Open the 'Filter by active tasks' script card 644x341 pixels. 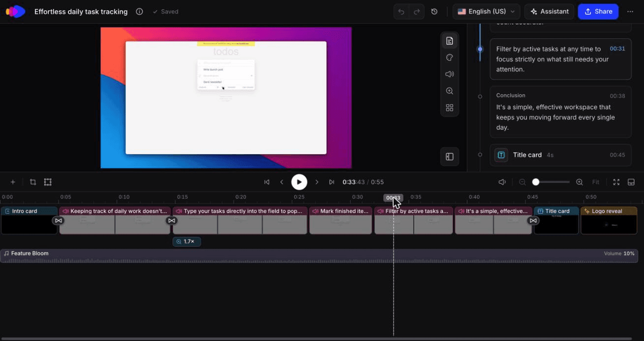coord(560,59)
